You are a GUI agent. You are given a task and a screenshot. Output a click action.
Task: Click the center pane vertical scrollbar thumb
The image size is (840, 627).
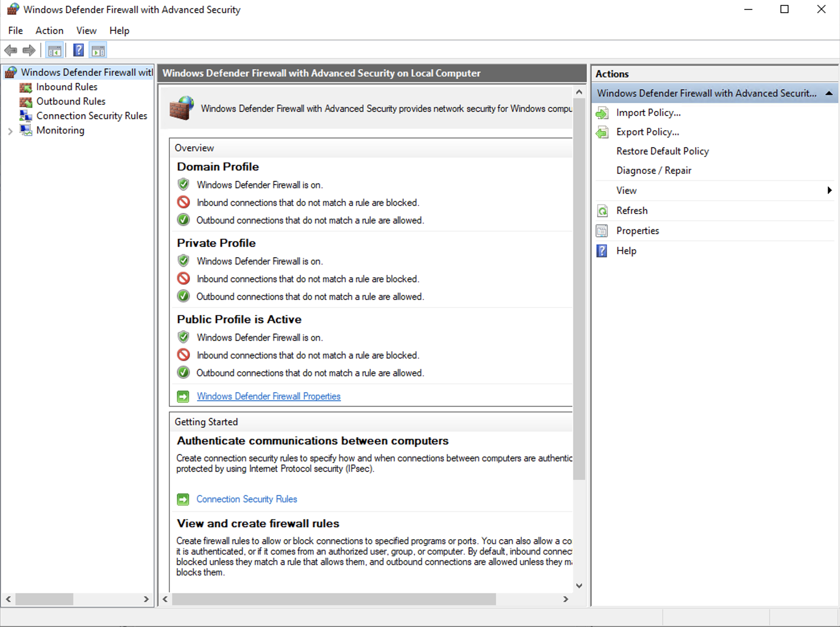[x=579, y=289]
